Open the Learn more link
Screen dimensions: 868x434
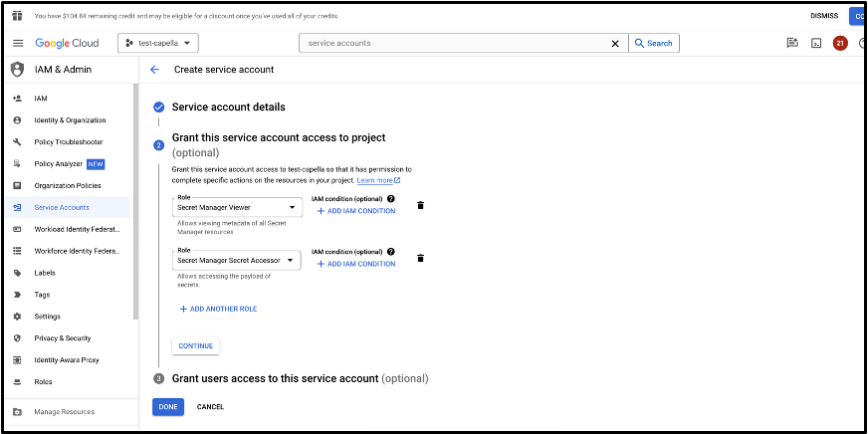click(x=378, y=180)
